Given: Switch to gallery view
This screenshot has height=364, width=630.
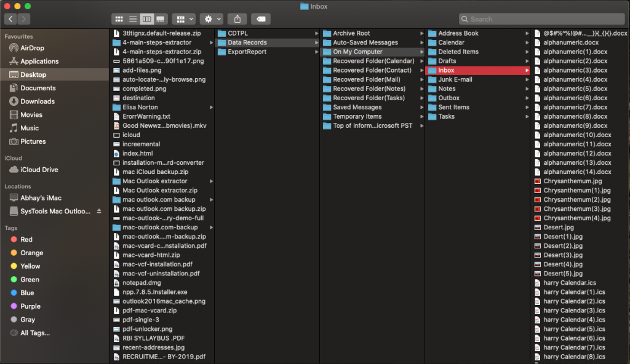Looking at the screenshot, I should (x=161, y=19).
